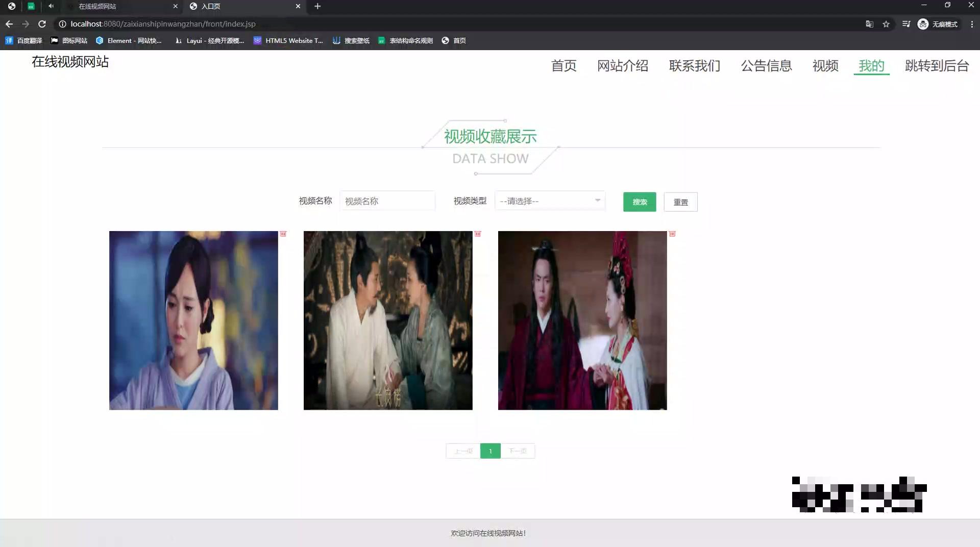Open 视频 in the navigation
Viewport: 980px width, 547px height.
(825, 66)
